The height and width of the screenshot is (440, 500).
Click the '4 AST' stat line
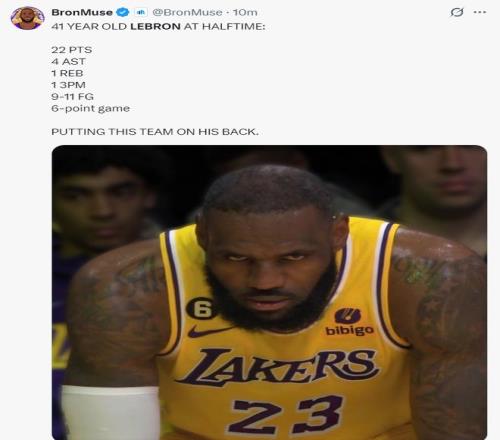(68, 61)
